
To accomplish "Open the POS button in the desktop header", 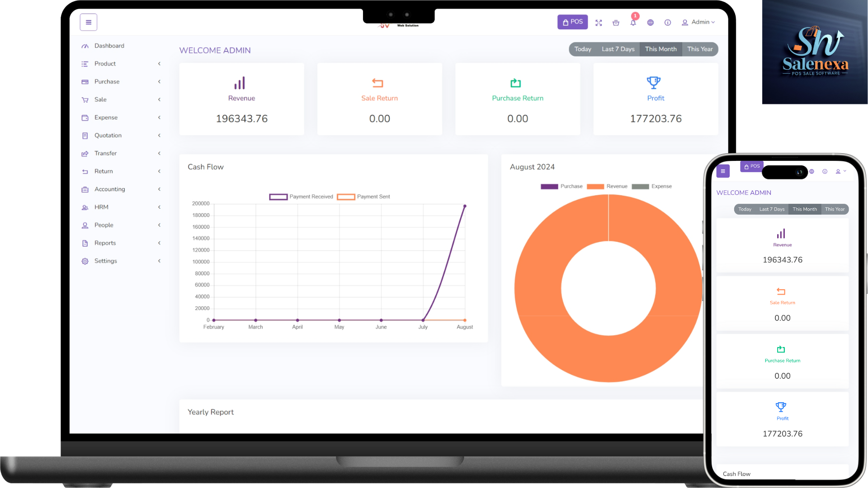I will (x=572, y=22).
